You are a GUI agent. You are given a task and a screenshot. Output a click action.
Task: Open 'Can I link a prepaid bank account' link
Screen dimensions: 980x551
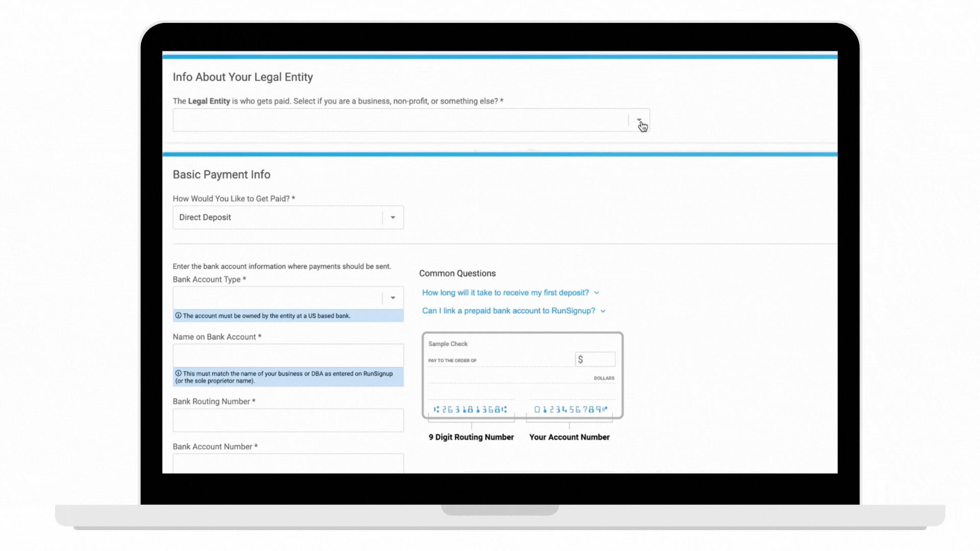click(x=508, y=311)
